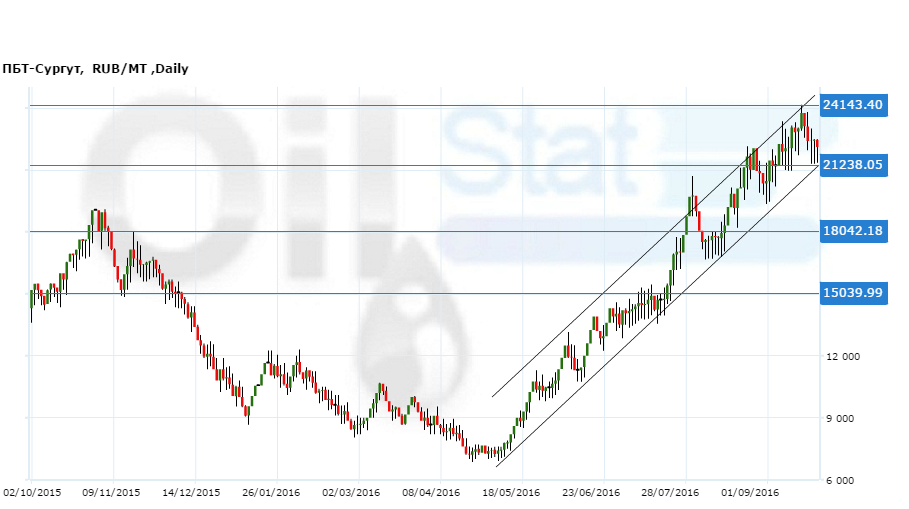
Task: Click the 02/10/2015 date on axis
Action: coord(32,493)
